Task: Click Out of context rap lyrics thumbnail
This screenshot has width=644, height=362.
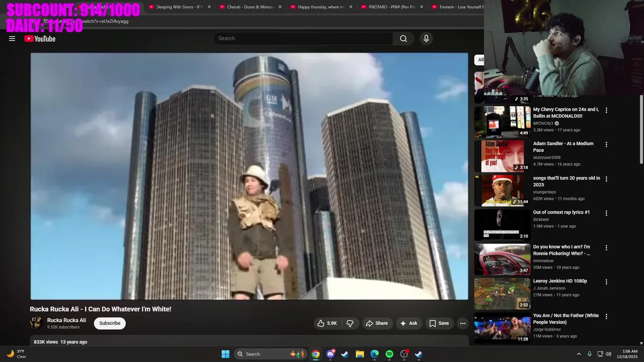Action: pos(502,225)
